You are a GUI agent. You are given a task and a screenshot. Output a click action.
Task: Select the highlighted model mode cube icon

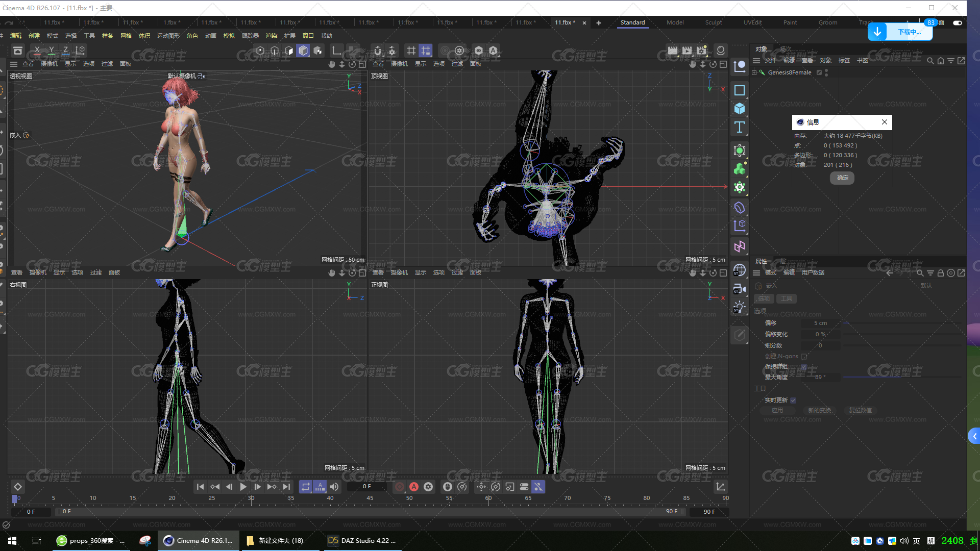tap(303, 51)
